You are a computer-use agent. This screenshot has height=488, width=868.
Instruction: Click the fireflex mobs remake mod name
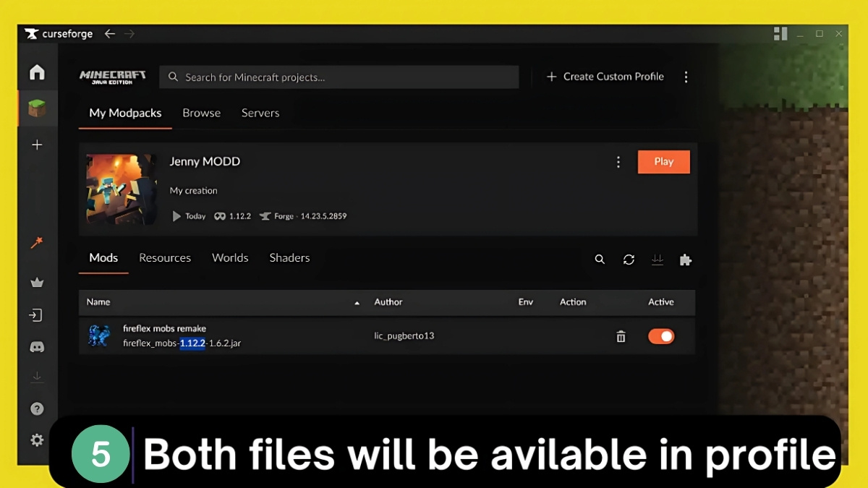(165, 329)
